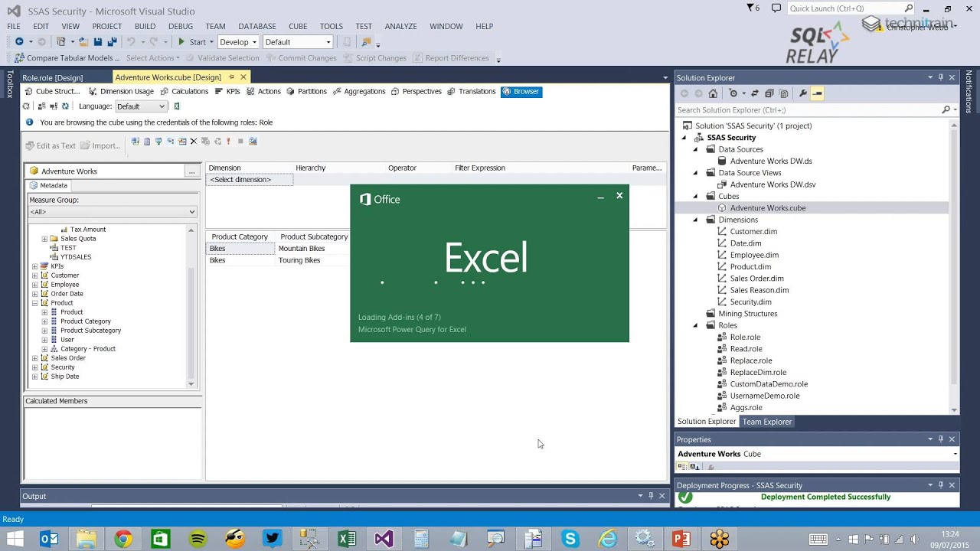Image resolution: width=980 pixels, height=551 pixels.
Task: Click the Navigate Backward arrow icon
Action: point(19,42)
